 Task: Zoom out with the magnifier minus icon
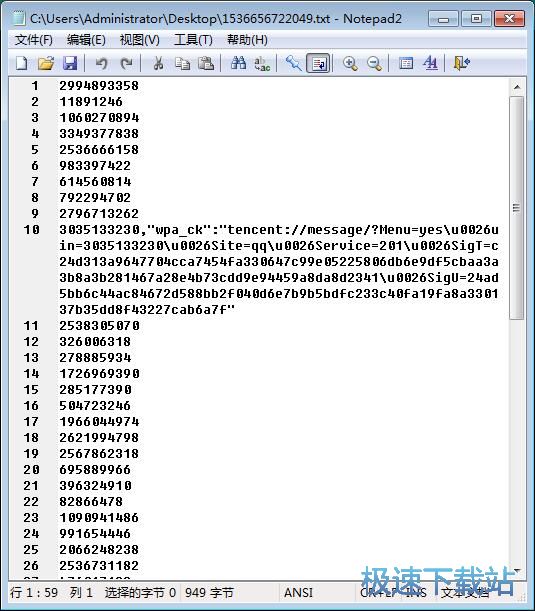tap(374, 63)
